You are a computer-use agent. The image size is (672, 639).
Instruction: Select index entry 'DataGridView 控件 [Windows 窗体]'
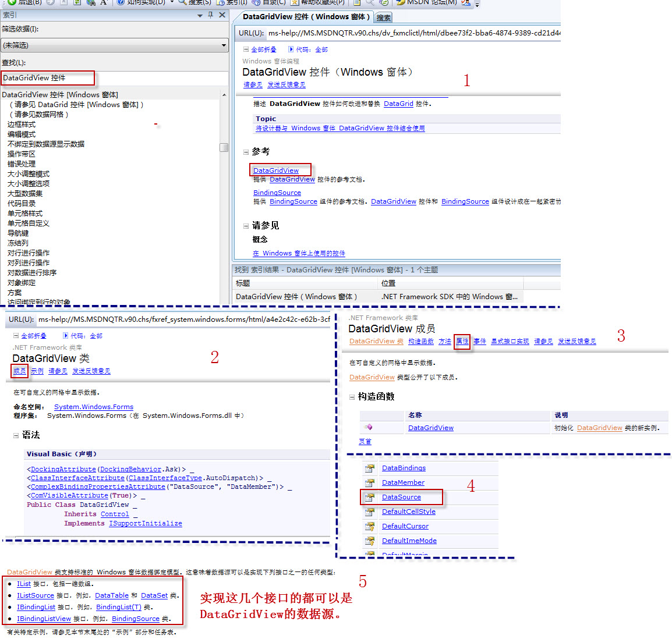[60, 95]
